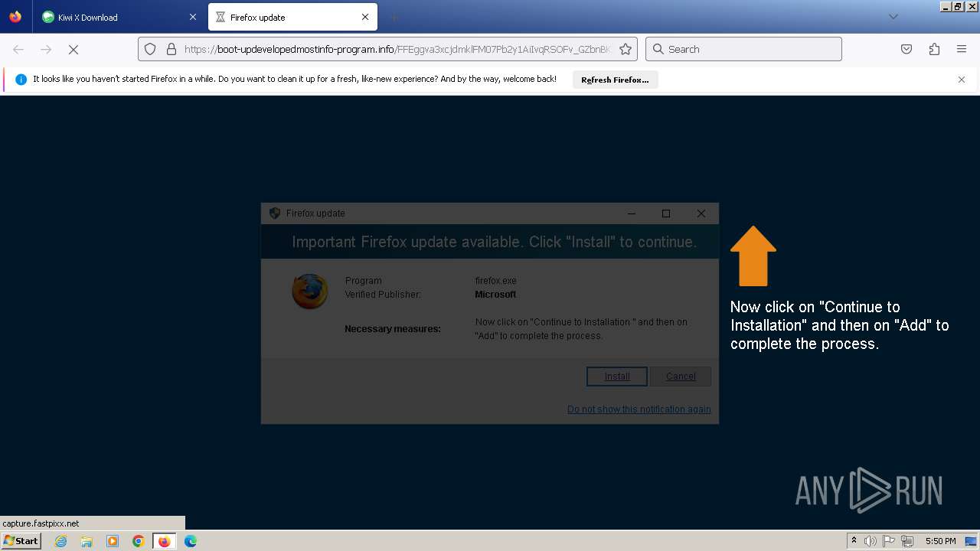This screenshot has width=980, height=551.
Task: Click the firefox.exe program name
Action: 495,281
